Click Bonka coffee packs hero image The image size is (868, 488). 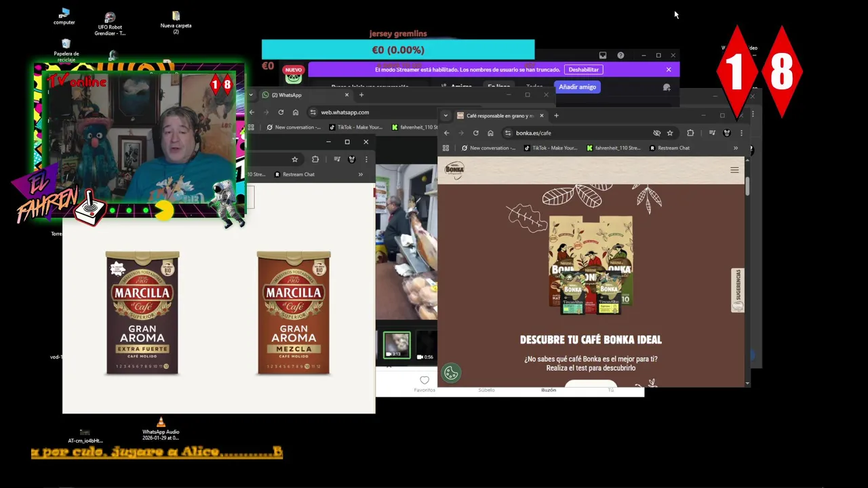point(591,266)
